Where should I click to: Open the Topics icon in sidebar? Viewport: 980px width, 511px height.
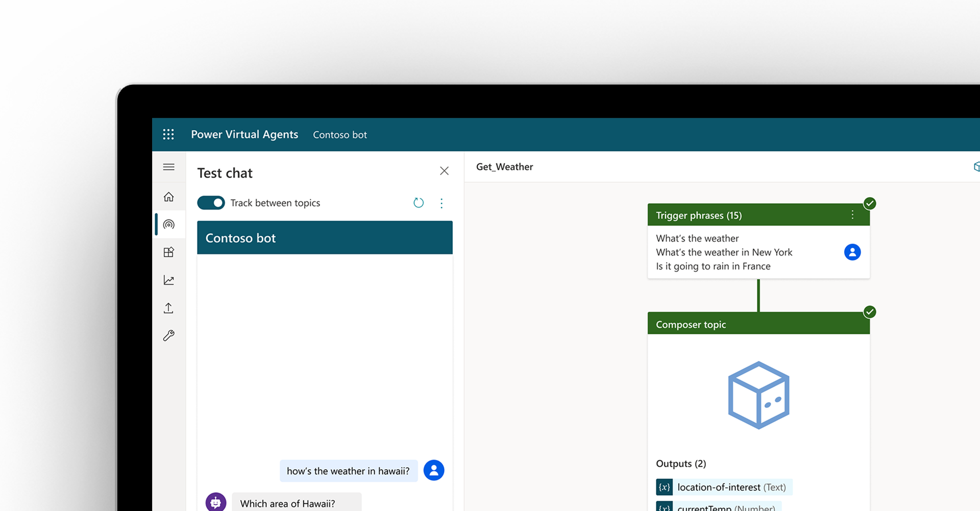pyautogui.click(x=169, y=225)
